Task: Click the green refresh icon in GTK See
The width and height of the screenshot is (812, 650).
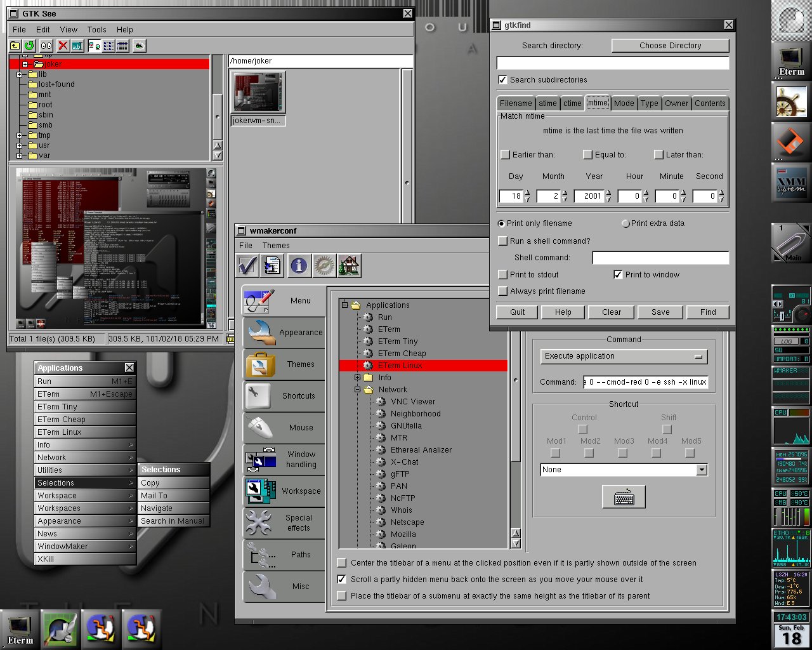Action: (x=29, y=46)
